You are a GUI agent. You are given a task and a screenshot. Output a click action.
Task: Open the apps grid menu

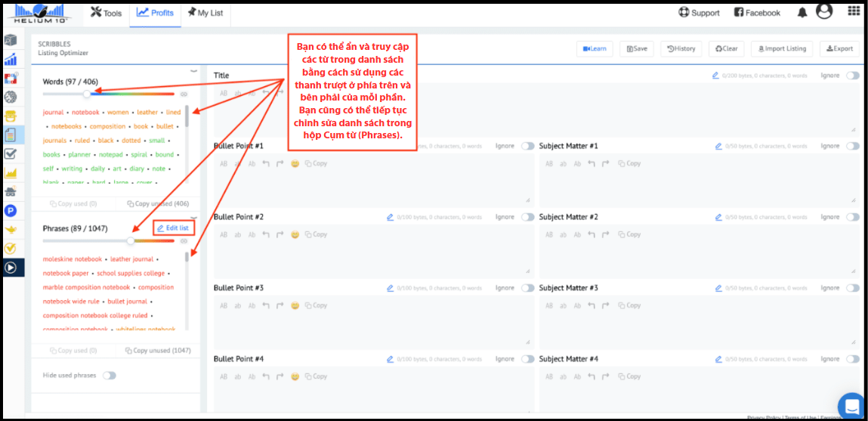coord(854,11)
